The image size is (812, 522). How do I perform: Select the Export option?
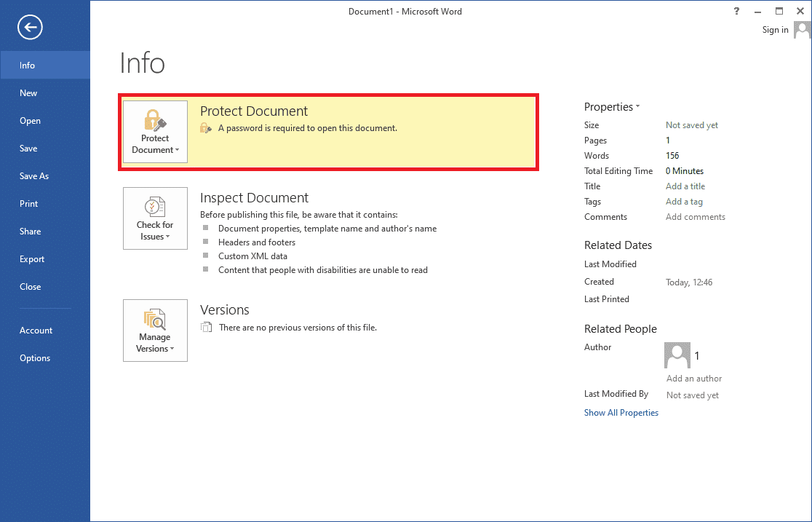coord(32,258)
